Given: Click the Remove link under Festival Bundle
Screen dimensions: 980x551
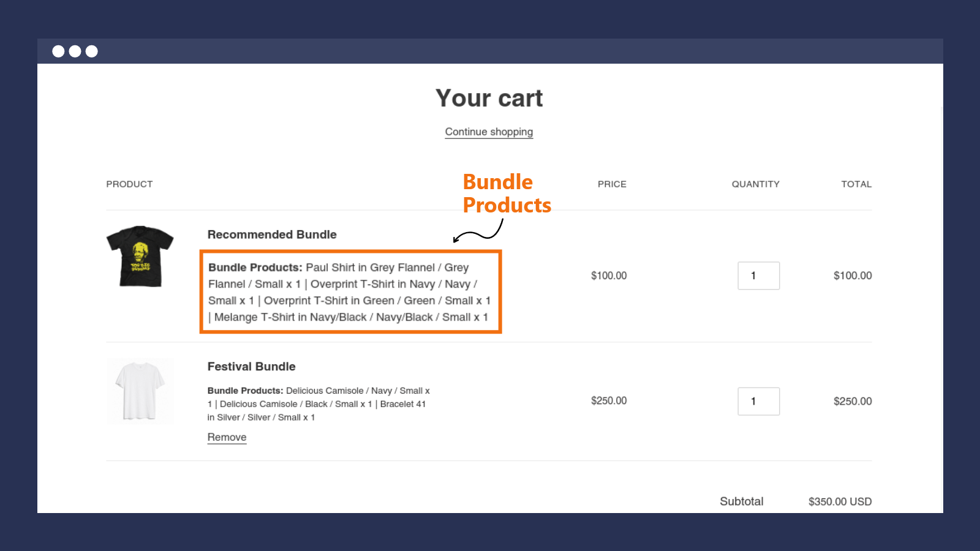Looking at the screenshot, I should (x=227, y=437).
